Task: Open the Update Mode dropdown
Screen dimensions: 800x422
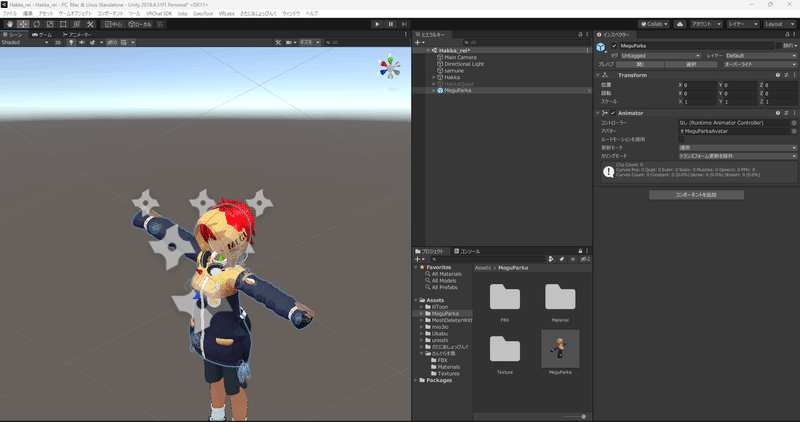Action: 737,147
